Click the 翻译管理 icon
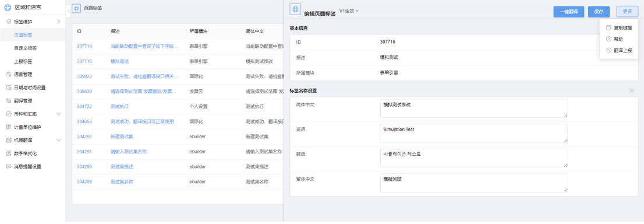The image size is (644, 224). 9,100
